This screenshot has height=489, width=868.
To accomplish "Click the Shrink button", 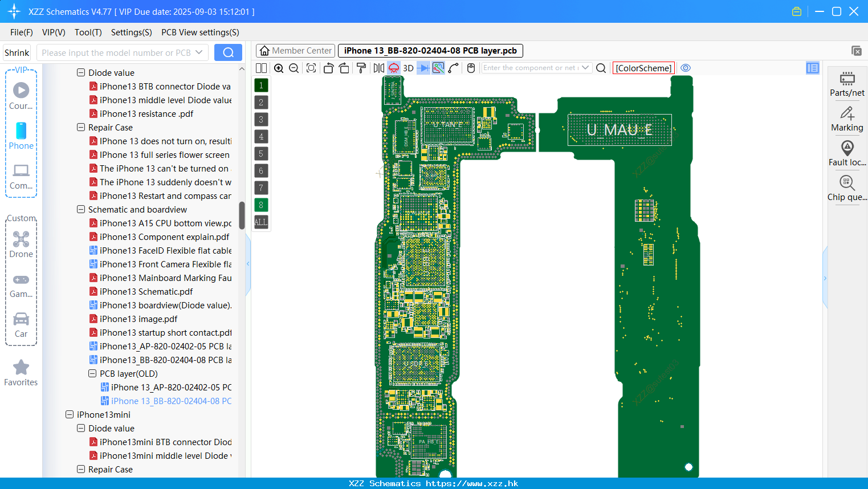I will 17,52.
